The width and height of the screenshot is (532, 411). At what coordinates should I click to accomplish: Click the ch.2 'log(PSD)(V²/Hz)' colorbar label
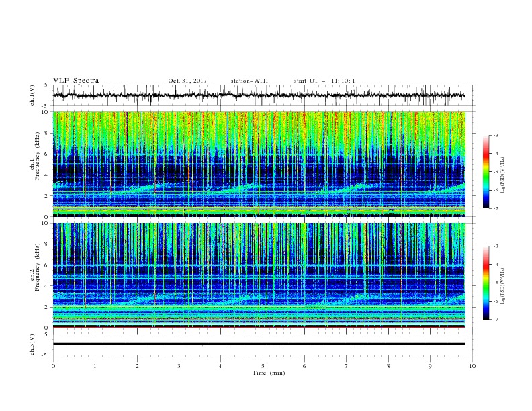click(504, 286)
